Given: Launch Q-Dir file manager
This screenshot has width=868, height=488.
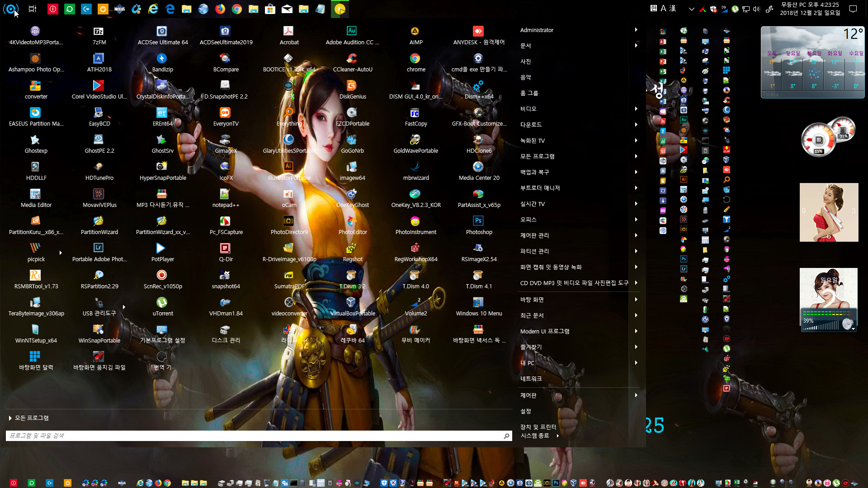Looking at the screenshot, I should click(226, 252).
